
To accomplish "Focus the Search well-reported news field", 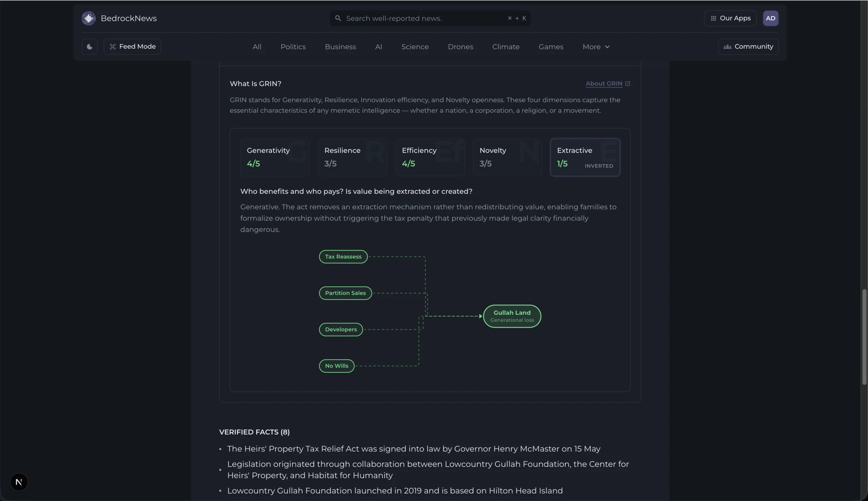I will (x=430, y=18).
